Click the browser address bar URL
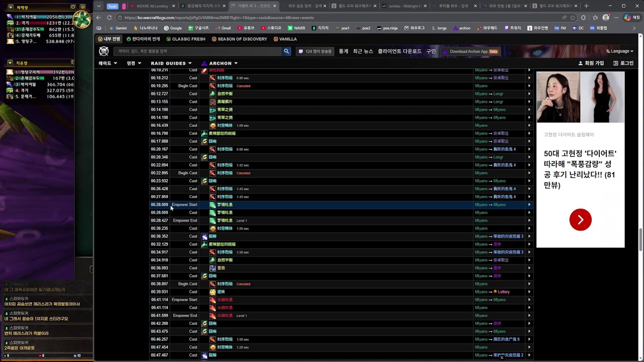Screen dimensions: 644x362 click(218, 18)
